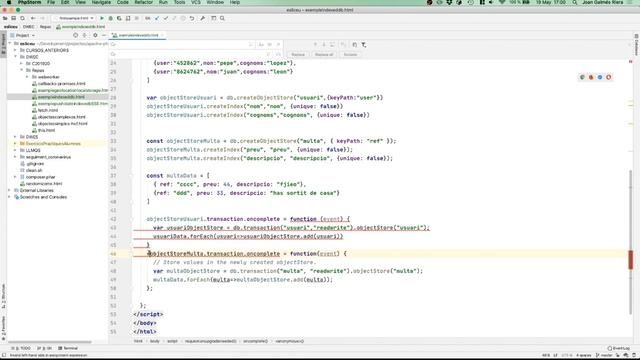Expand the CURSOS_ANTERIORS folder
This screenshot has width=640, height=360.
click(x=16, y=50)
